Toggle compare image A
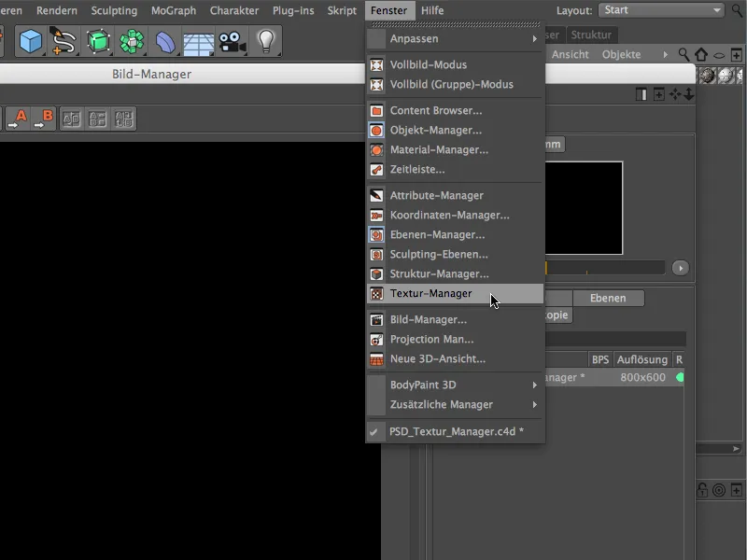This screenshot has height=560, width=747. 21,117
